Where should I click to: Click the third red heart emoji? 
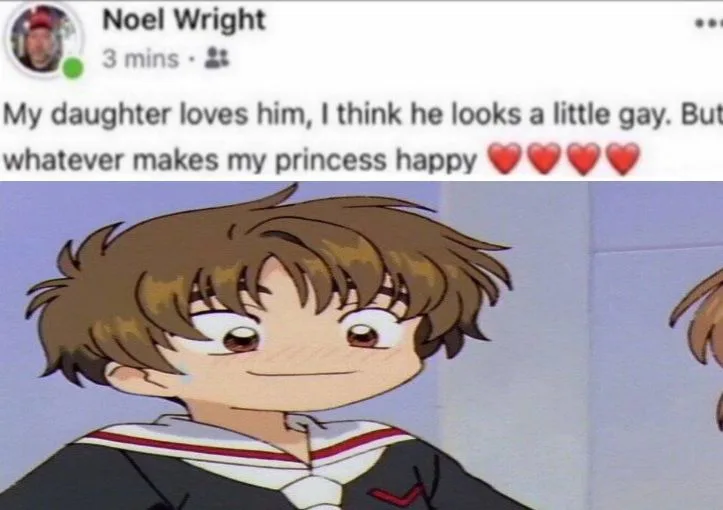pyautogui.click(x=583, y=159)
